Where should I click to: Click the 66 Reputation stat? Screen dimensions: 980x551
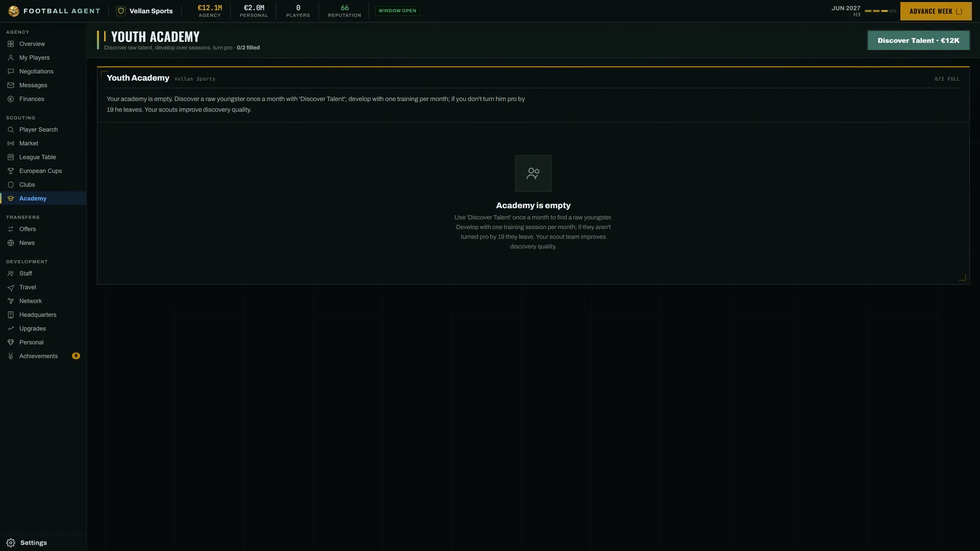345,11
